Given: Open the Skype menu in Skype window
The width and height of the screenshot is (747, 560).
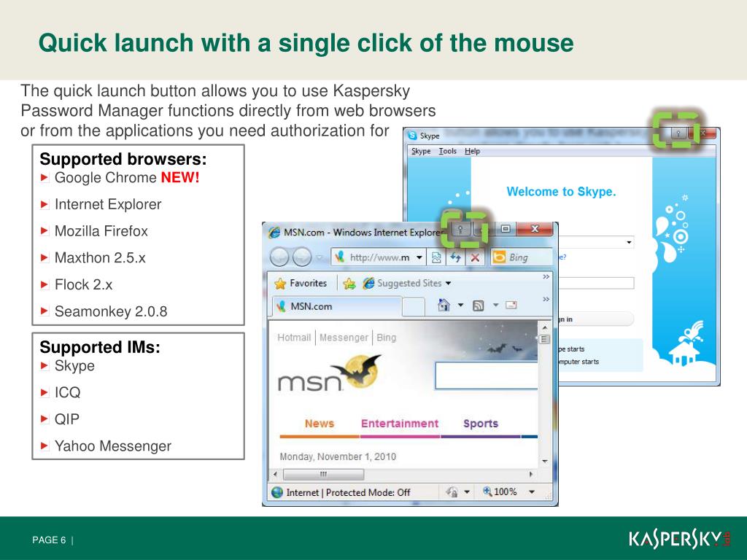Looking at the screenshot, I should click(421, 151).
